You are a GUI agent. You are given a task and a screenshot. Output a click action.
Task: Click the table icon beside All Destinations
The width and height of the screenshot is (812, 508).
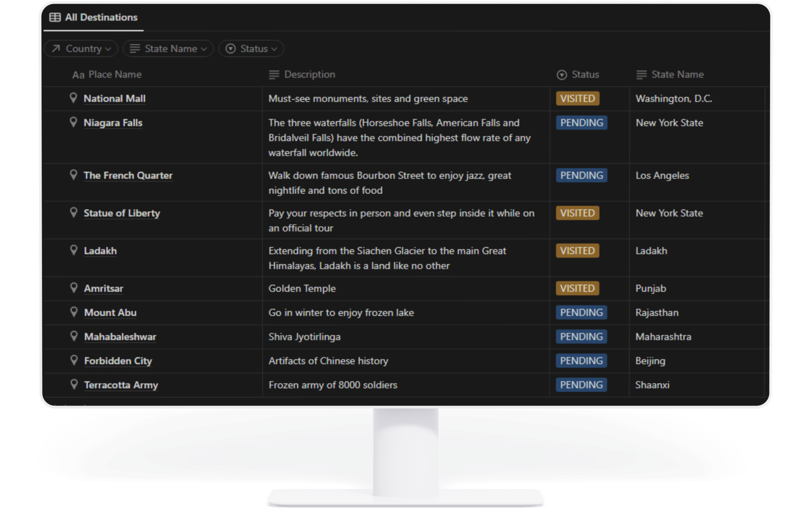pos(55,17)
